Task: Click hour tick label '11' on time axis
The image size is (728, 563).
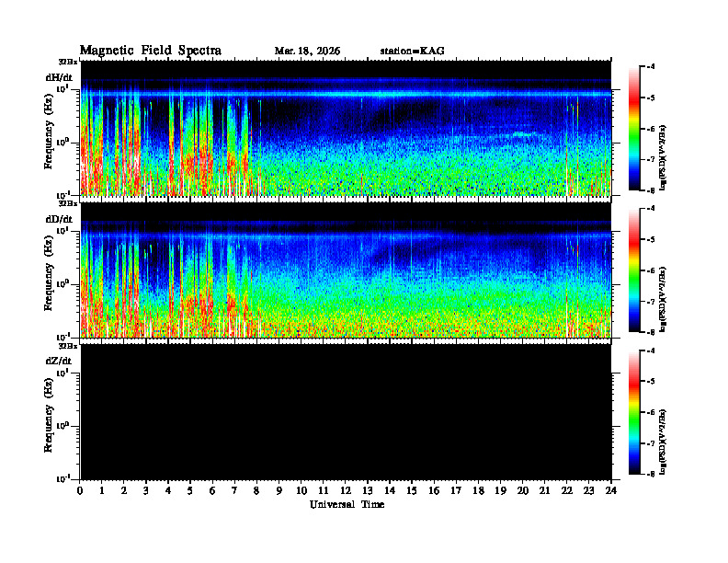Action: pyautogui.click(x=324, y=491)
